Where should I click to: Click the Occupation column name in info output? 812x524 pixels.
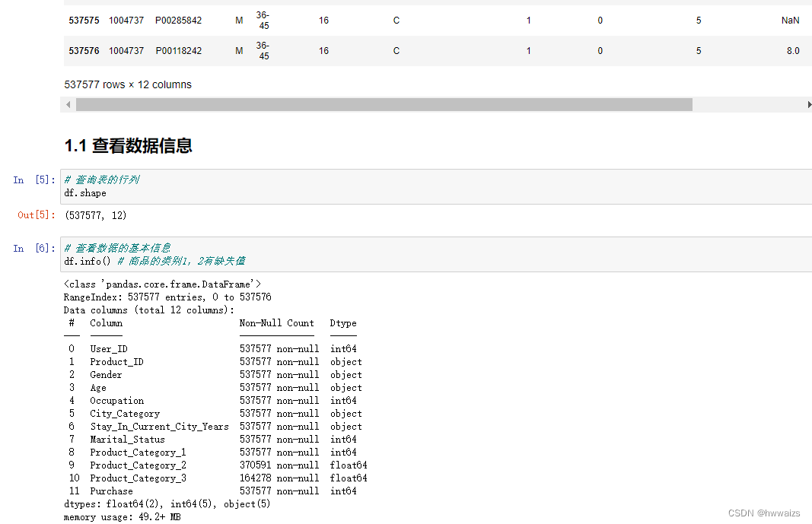[x=116, y=401]
